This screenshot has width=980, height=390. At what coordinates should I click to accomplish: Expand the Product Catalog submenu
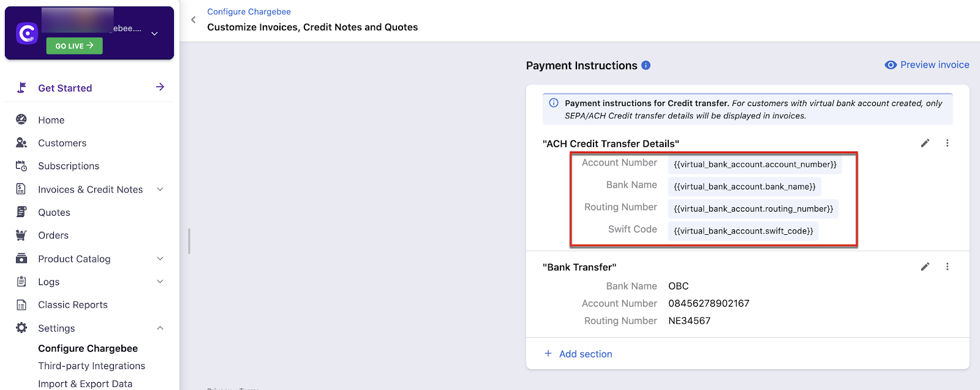pyautogui.click(x=160, y=259)
